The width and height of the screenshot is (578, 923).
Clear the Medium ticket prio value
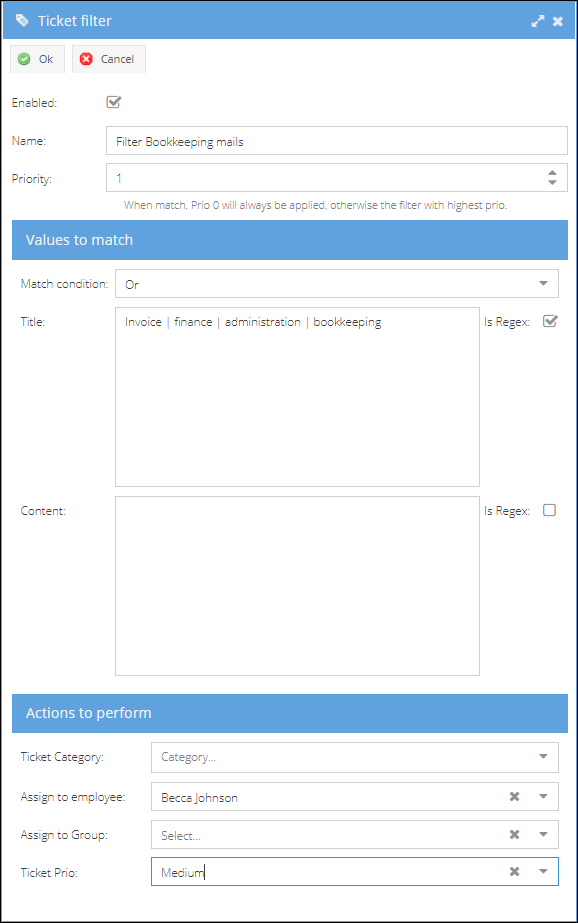(x=514, y=871)
